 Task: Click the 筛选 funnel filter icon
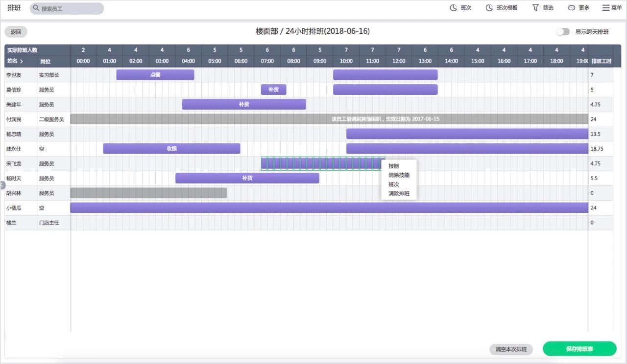(x=536, y=7)
